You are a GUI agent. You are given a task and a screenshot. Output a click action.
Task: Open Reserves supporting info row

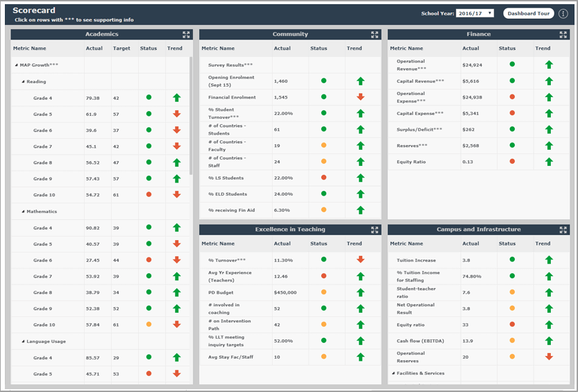pyautogui.click(x=479, y=146)
